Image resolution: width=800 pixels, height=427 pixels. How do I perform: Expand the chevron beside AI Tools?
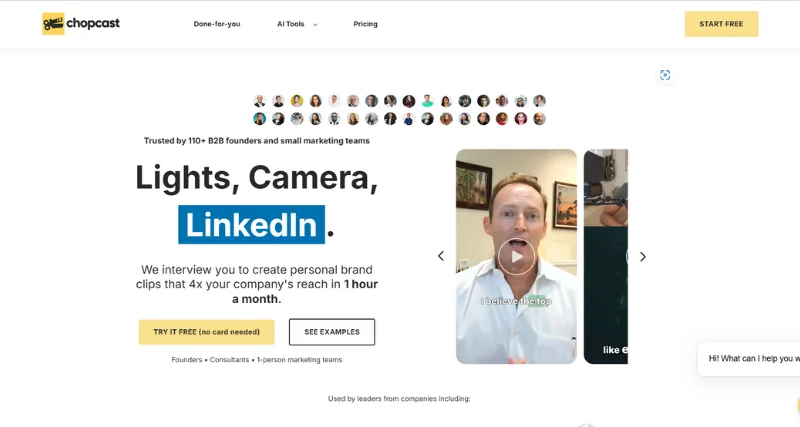[315, 24]
